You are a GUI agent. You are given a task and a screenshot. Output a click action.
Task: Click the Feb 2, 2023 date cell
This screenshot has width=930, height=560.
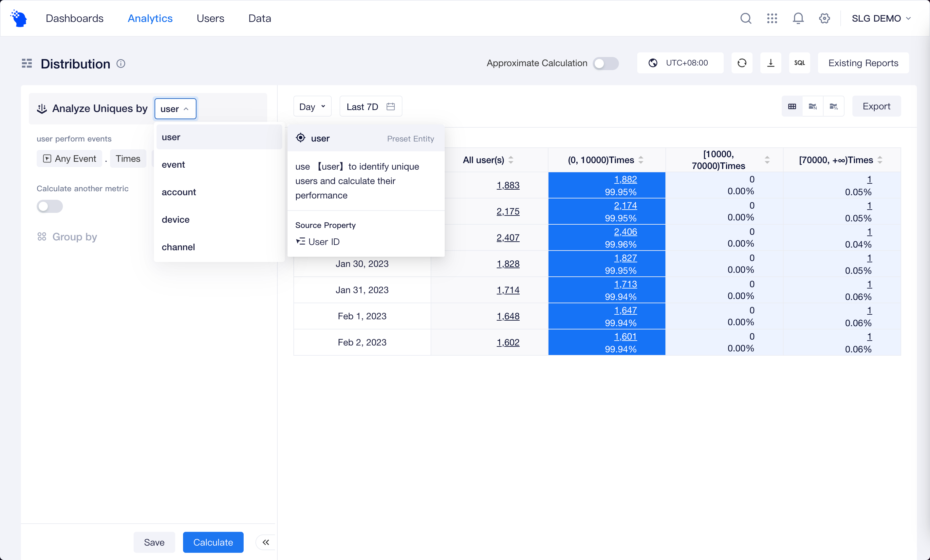pyautogui.click(x=362, y=342)
